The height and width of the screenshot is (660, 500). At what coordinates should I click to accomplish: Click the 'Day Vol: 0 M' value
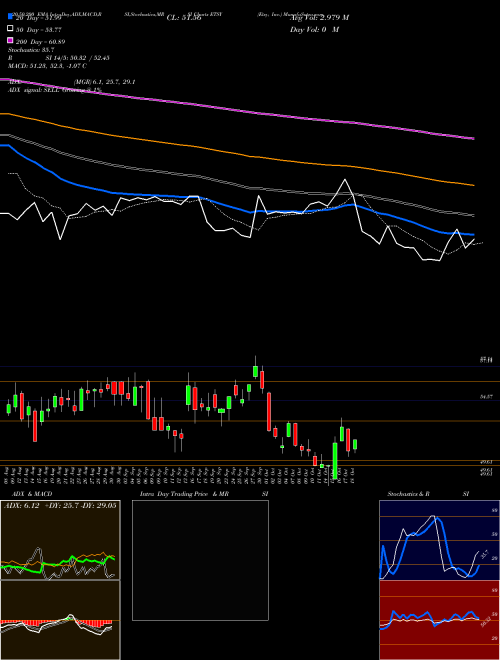pyautogui.click(x=314, y=29)
